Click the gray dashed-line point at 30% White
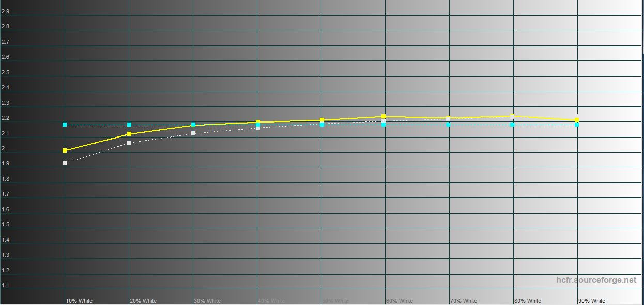 (193, 133)
